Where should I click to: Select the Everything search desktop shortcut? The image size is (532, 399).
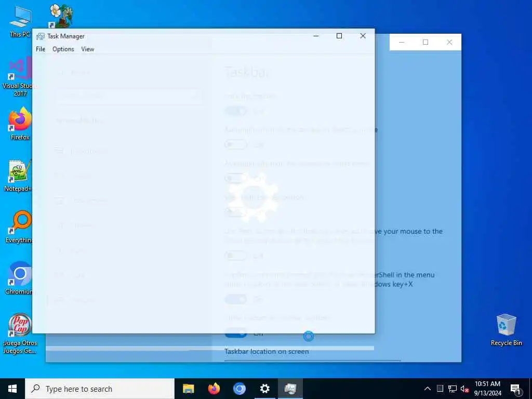pos(20,227)
